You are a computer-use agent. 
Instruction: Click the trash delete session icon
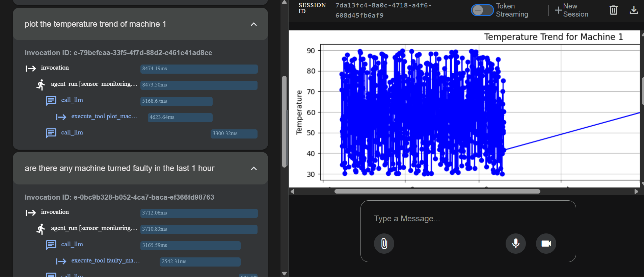point(614,10)
